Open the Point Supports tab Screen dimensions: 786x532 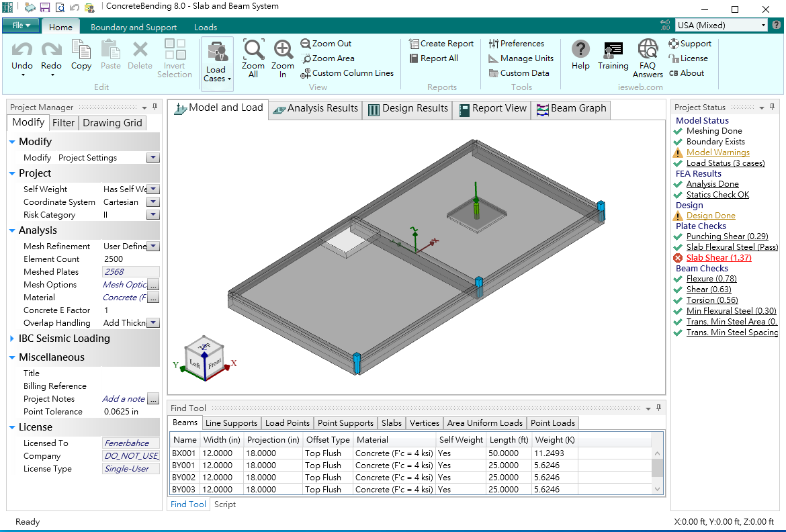click(345, 423)
